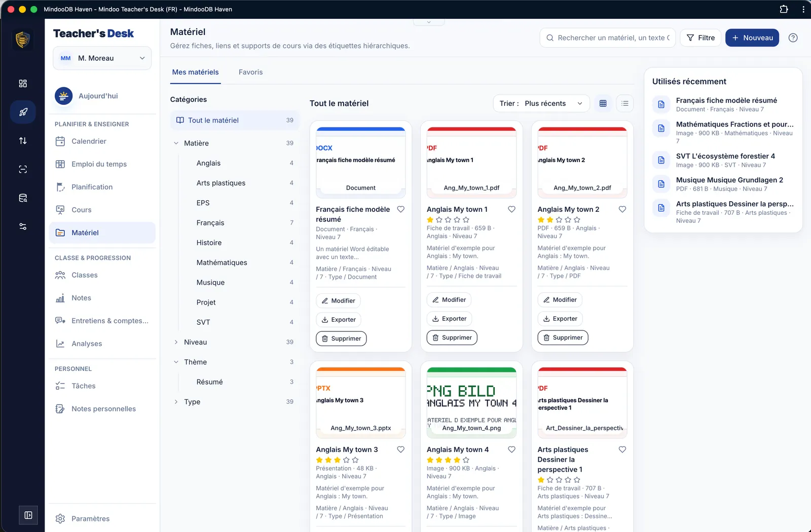Favorite Anglais My town 1 heart
This screenshot has width=811, height=532.
511,209
